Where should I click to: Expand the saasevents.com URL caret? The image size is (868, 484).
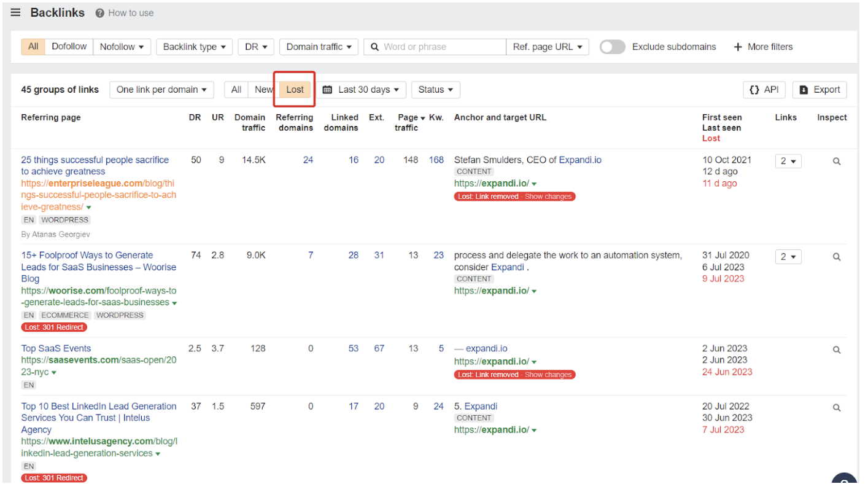click(x=54, y=373)
